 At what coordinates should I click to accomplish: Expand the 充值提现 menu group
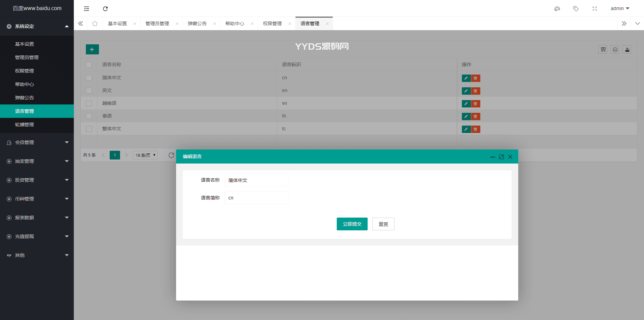[x=37, y=236]
